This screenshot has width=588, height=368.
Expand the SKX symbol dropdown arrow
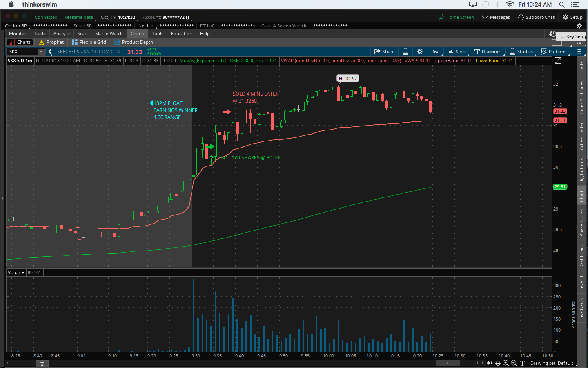[41, 52]
